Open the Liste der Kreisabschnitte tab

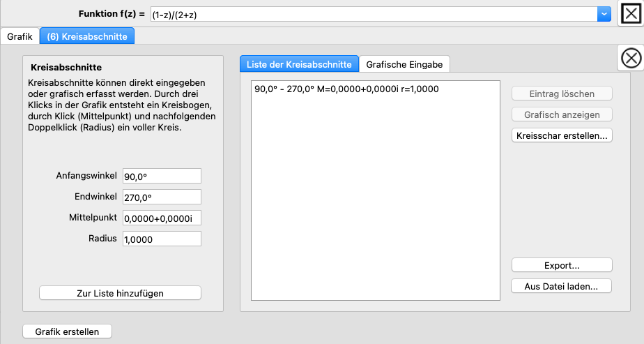tap(299, 64)
